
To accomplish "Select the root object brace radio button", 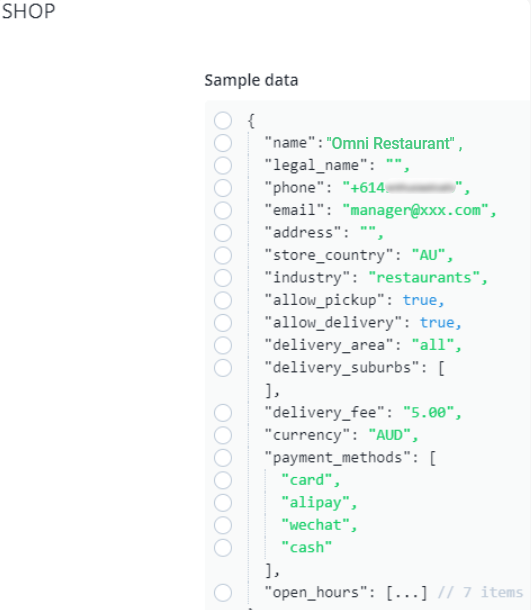I will coord(223,121).
